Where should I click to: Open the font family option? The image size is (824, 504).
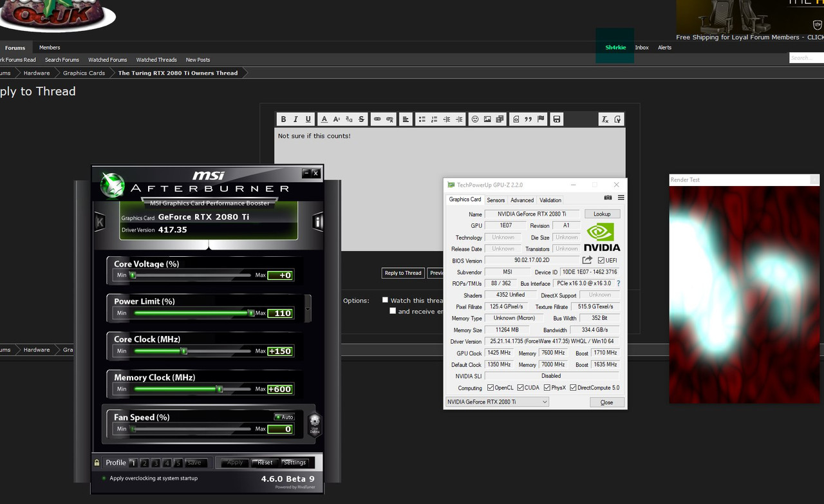click(x=349, y=119)
